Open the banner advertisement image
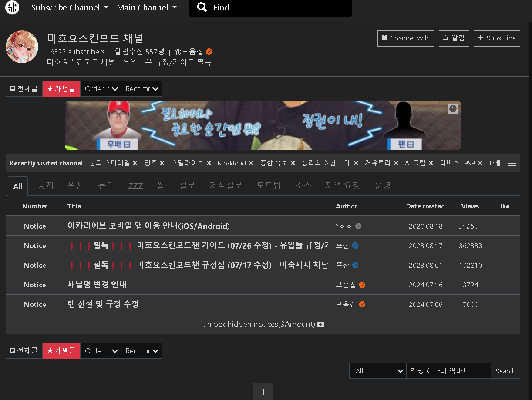The width and height of the screenshot is (532, 400). point(263,125)
